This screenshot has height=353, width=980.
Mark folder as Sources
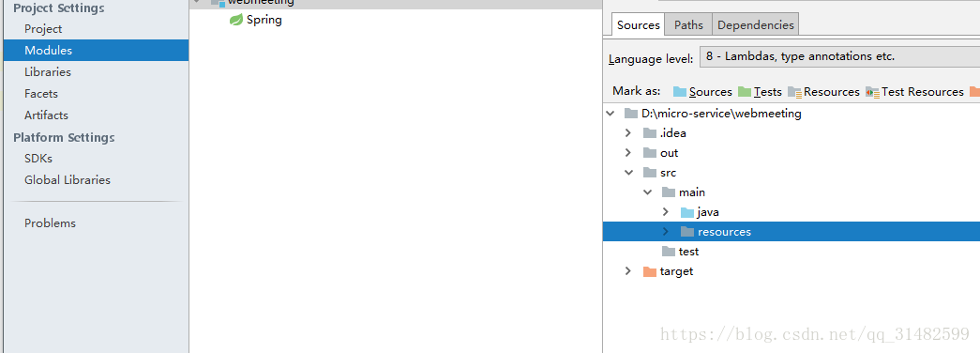point(702,91)
